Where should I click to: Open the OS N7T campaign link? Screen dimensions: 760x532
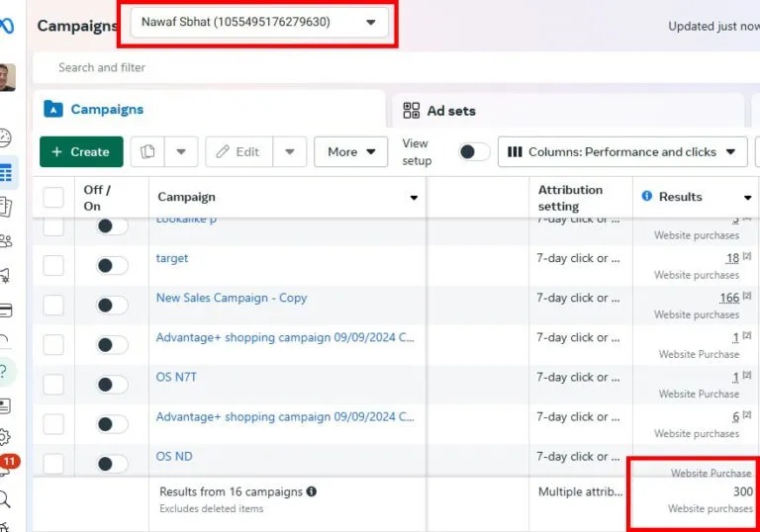[x=176, y=377]
